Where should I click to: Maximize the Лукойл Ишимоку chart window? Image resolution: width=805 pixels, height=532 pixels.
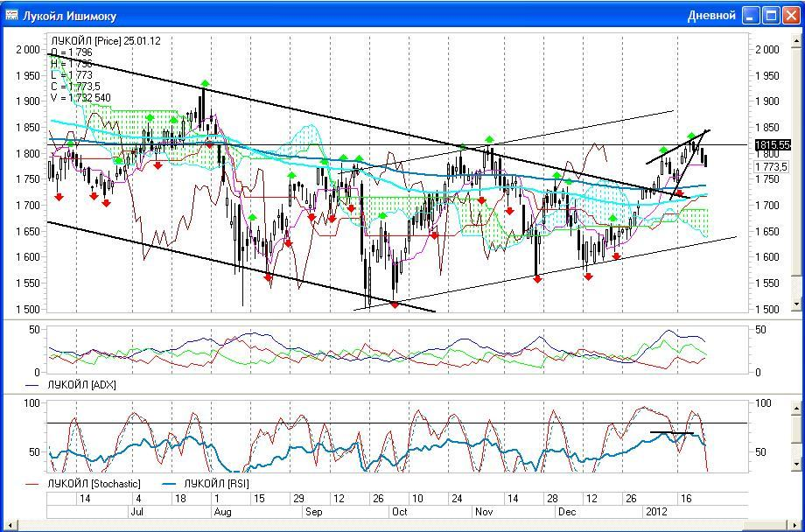click(771, 15)
